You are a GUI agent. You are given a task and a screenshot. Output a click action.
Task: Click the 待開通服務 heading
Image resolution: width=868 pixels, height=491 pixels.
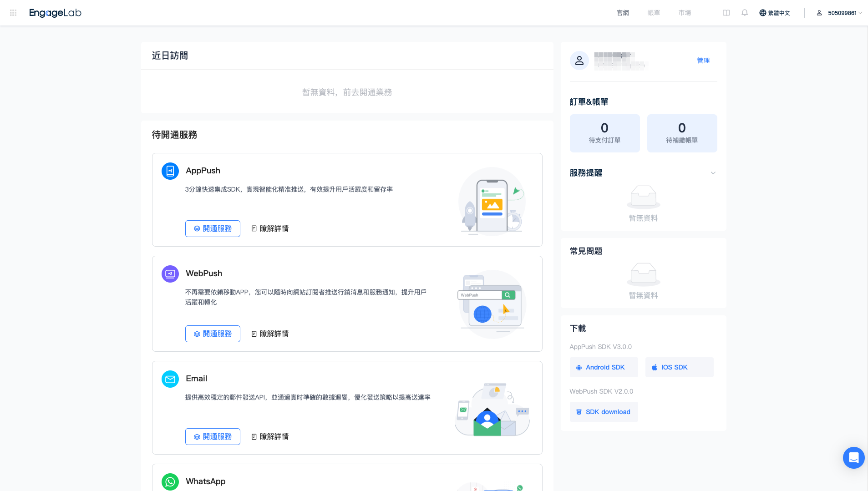click(x=174, y=135)
